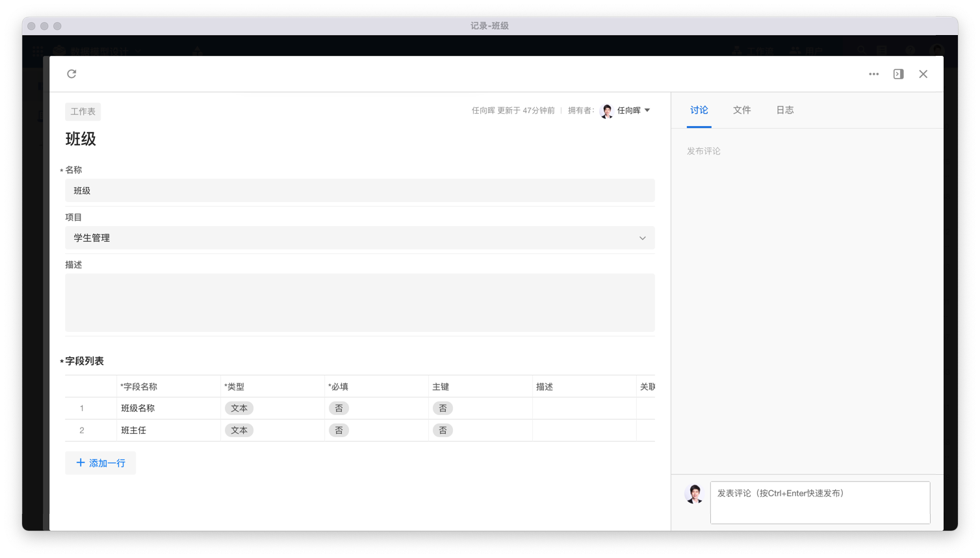Switch to the 日志 tab
The width and height of the screenshot is (980, 558).
[x=784, y=110]
